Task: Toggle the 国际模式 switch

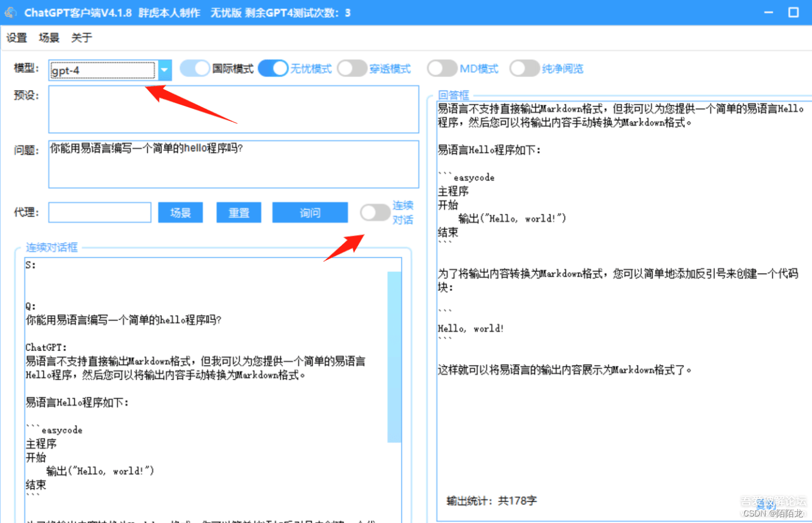Action: (195, 68)
